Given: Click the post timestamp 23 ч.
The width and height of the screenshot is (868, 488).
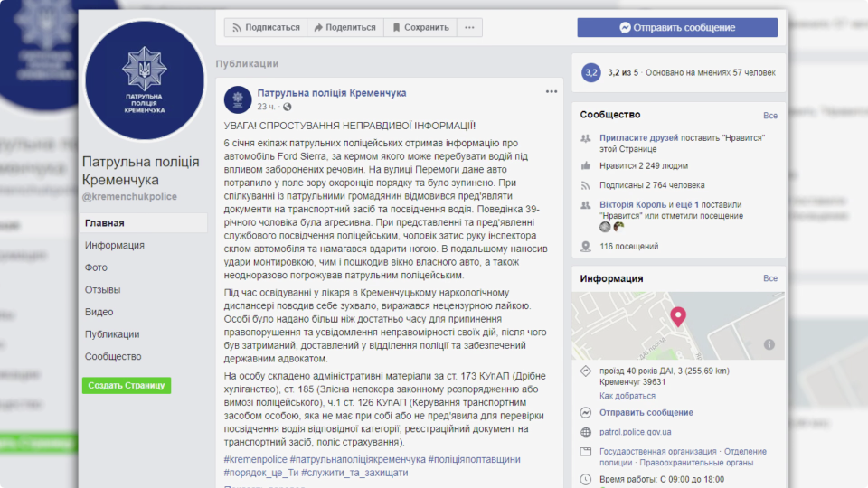Looking at the screenshot, I should point(266,107).
